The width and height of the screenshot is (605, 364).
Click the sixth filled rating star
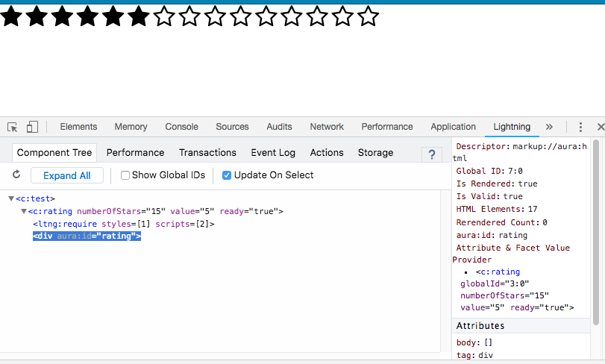point(139,16)
